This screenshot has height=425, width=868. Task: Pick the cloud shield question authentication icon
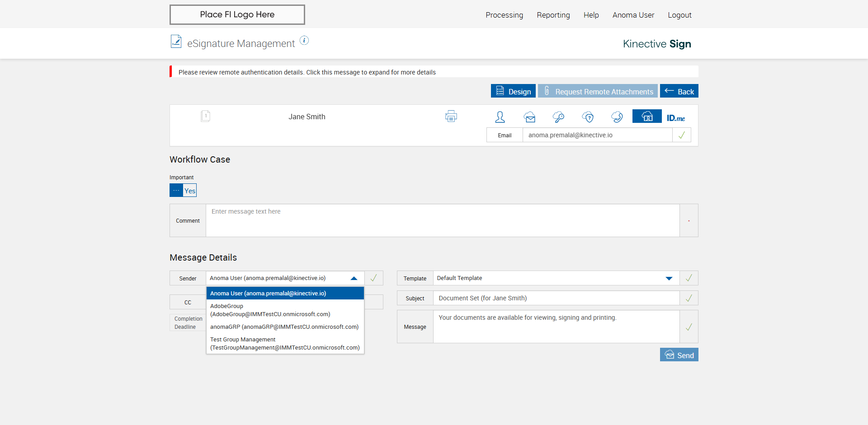tap(588, 117)
